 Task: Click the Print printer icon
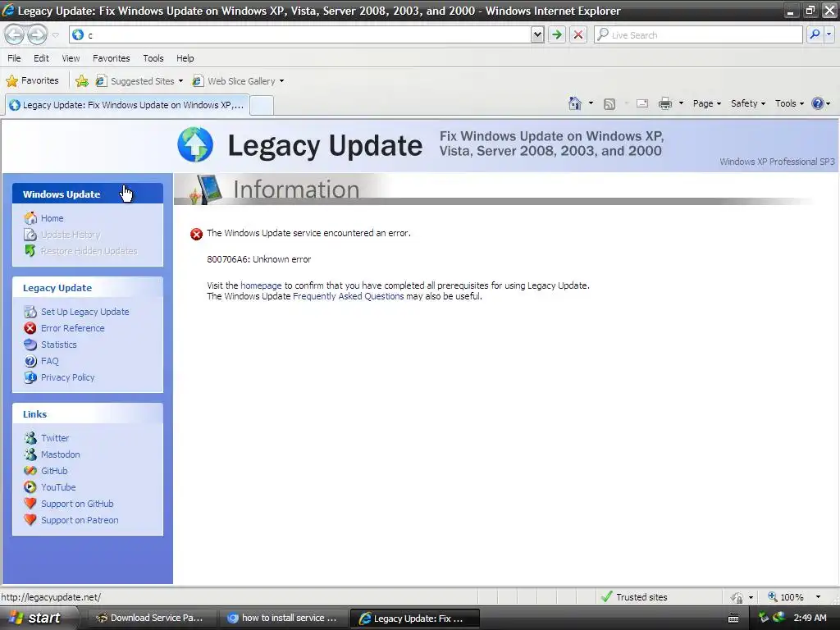[x=664, y=103]
